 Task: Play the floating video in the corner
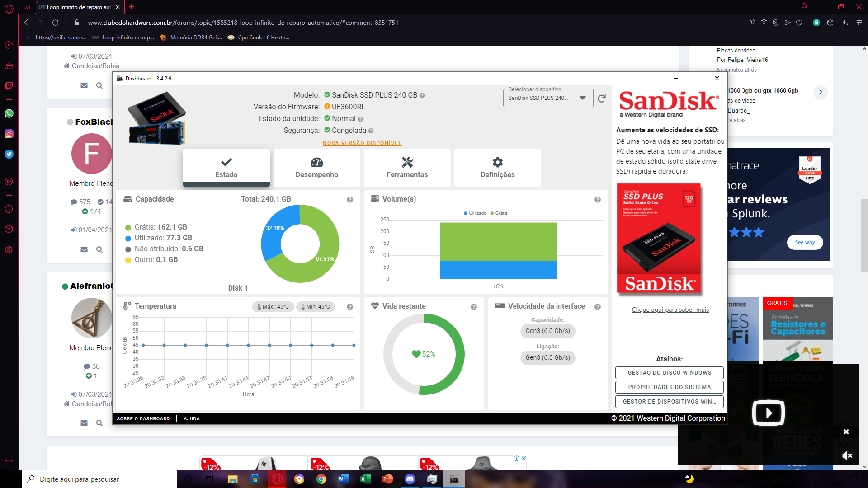tap(769, 413)
